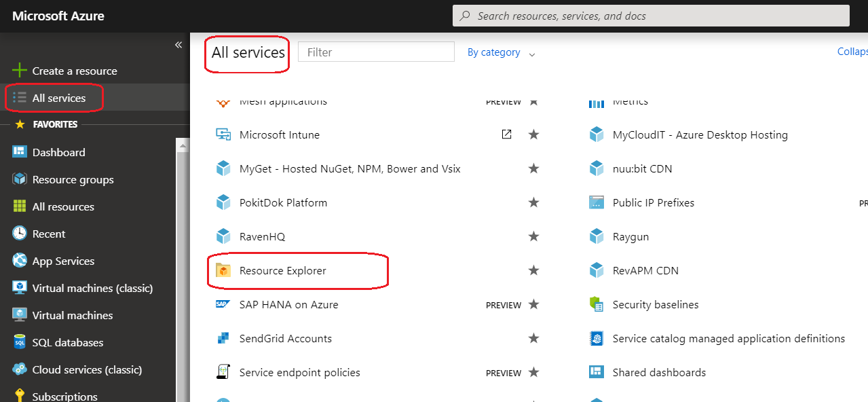Viewport: 868px width, 402px height.
Task: Click the Microsoft Intune service icon
Action: [x=223, y=135]
